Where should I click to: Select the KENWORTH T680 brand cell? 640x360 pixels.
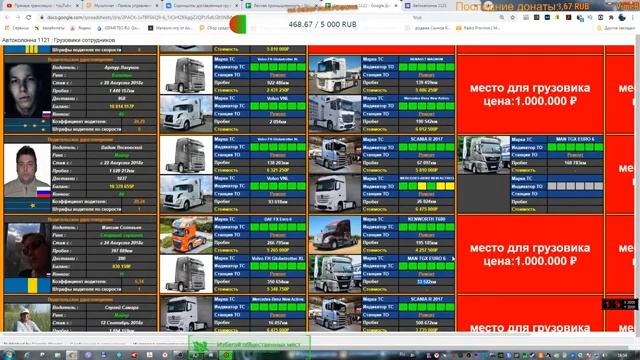427,219
